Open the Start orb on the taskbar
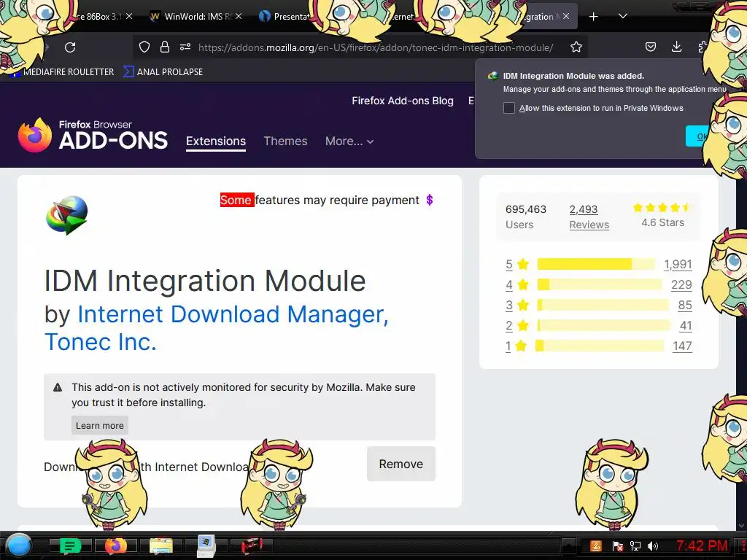The height and width of the screenshot is (560, 747). [18, 545]
